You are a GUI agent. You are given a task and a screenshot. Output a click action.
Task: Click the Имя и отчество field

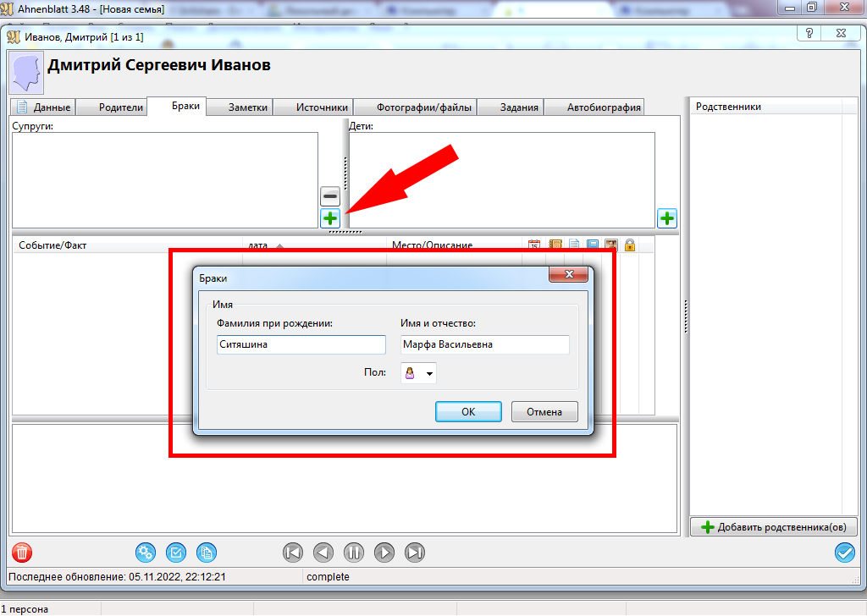pyautogui.click(x=484, y=344)
